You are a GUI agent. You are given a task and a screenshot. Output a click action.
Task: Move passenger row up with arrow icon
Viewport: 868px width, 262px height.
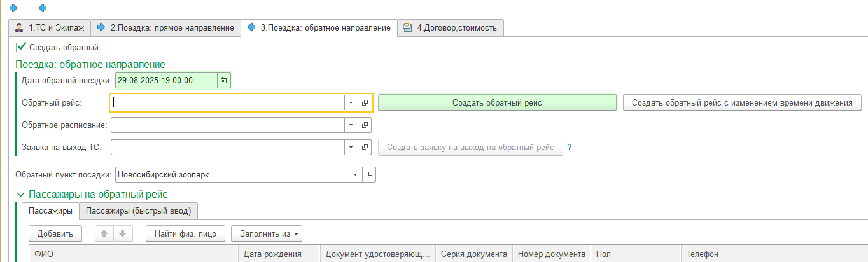pos(104,234)
